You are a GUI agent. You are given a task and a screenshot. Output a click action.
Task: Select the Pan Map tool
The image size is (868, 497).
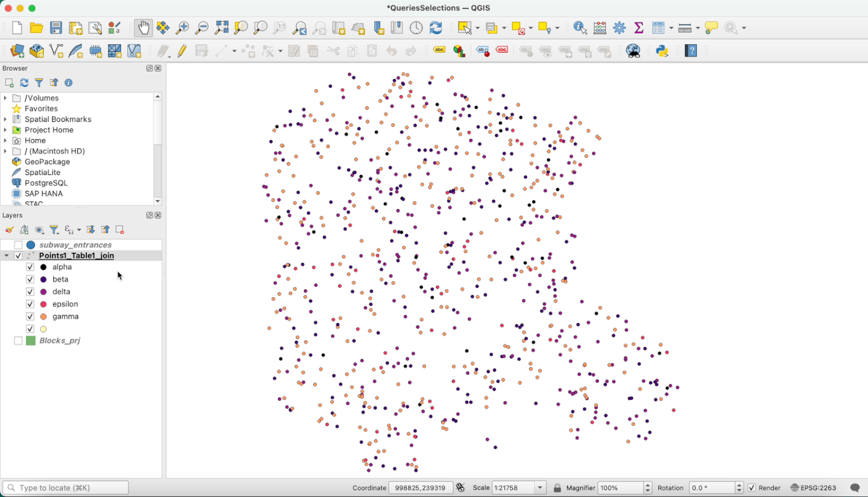143,27
